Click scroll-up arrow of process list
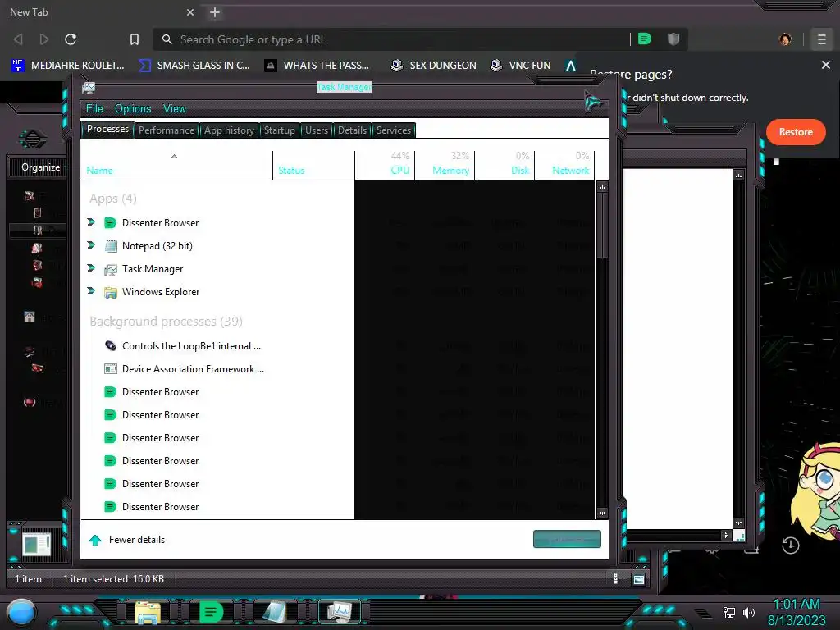Screen dimensions: 840x630 click(x=602, y=187)
